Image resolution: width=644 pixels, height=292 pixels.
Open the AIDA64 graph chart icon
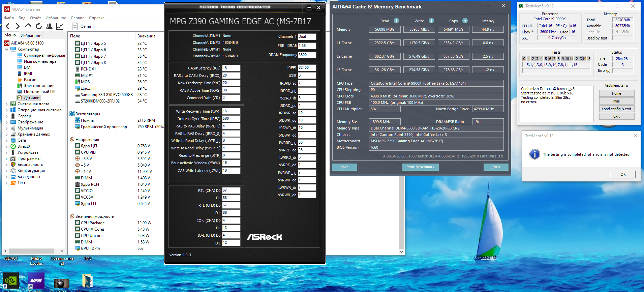[x=60, y=26]
